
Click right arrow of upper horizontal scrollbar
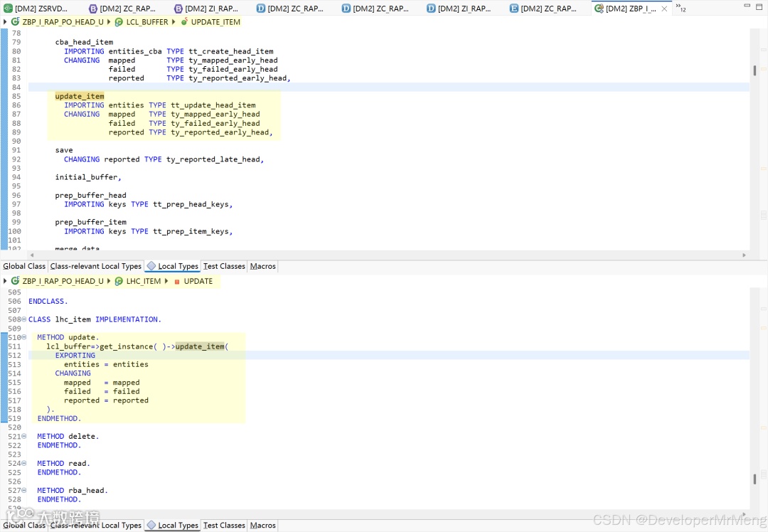(x=744, y=255)
